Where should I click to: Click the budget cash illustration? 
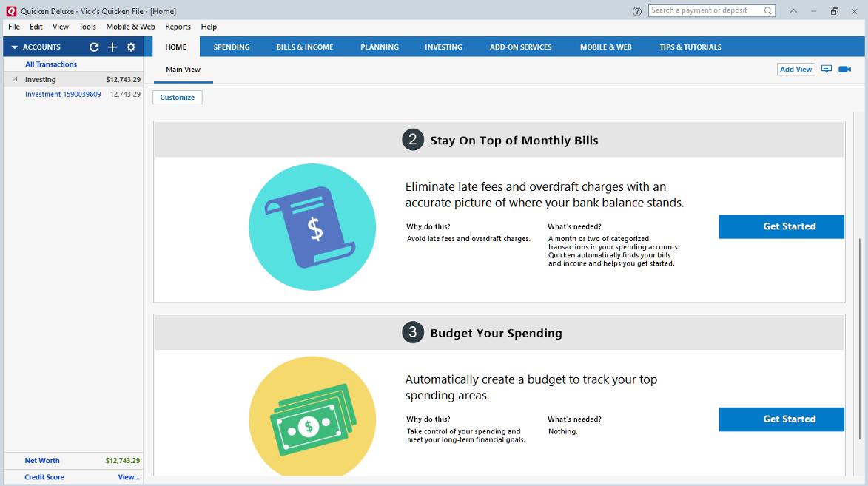click(312, 416)
